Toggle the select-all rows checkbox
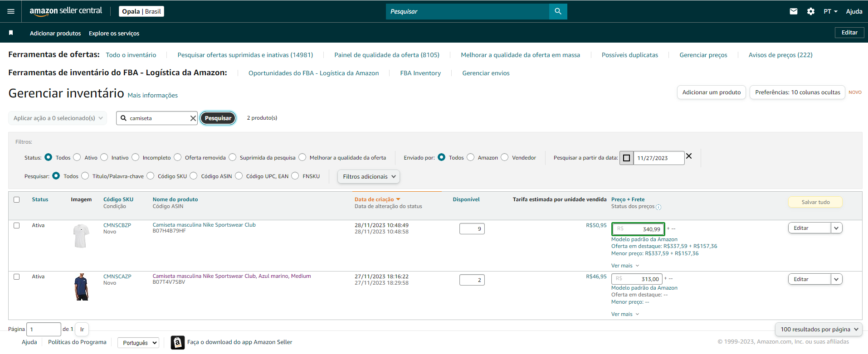 click(x=17, y=199)
